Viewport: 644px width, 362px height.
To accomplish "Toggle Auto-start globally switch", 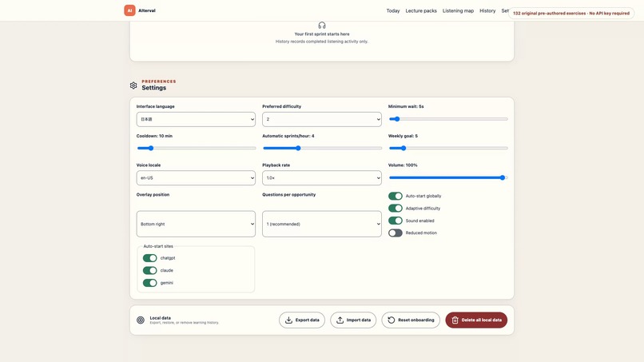I will coord(396,196).
